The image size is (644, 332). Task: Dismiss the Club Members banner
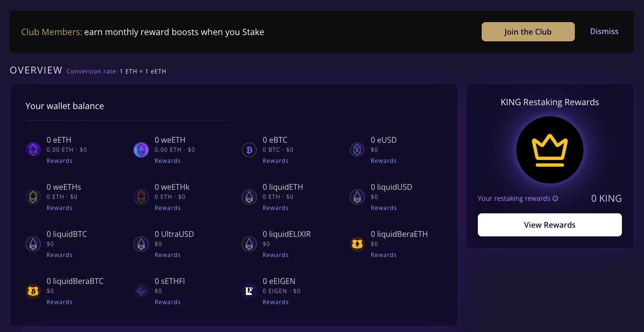click(x=604, y=31)
